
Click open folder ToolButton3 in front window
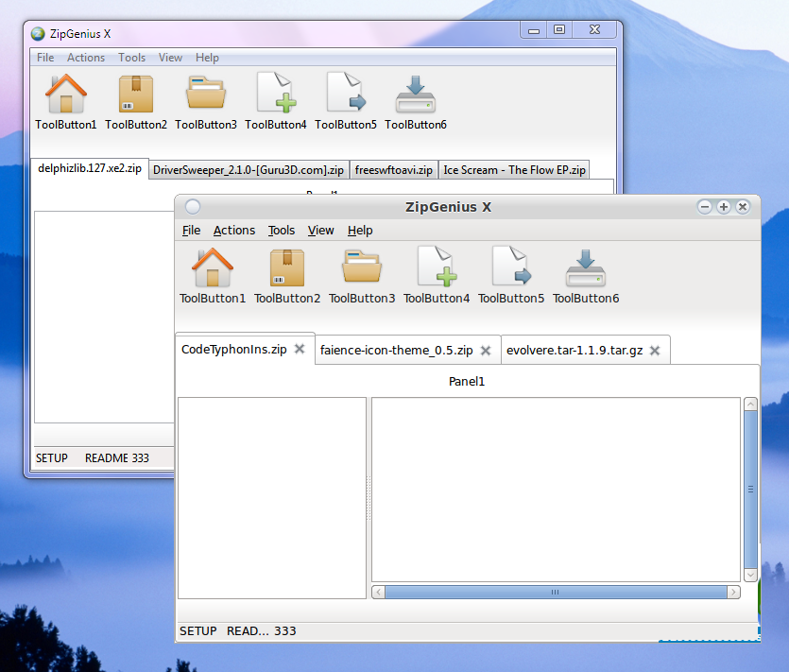362,275
